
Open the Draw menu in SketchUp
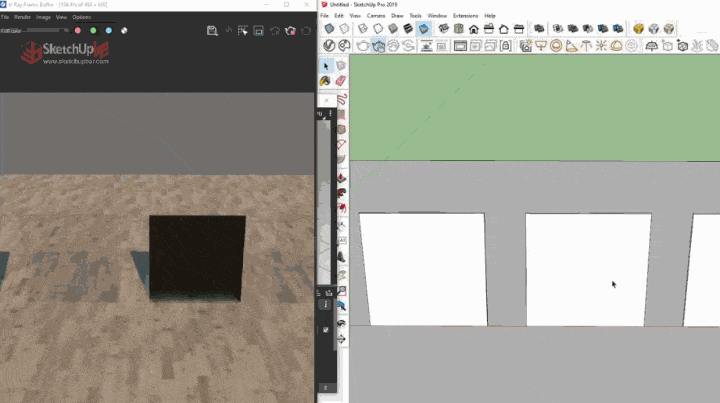click(397, 16)
